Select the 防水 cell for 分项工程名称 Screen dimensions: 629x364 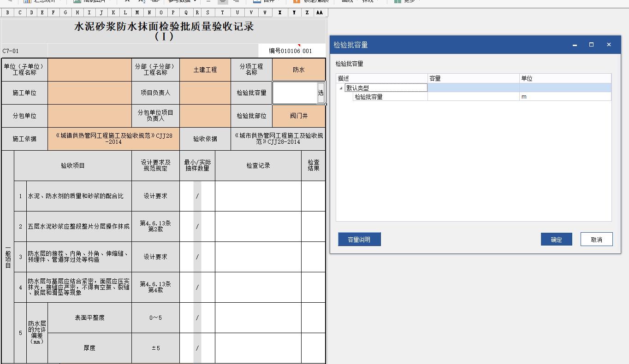[x=299, y=70]
